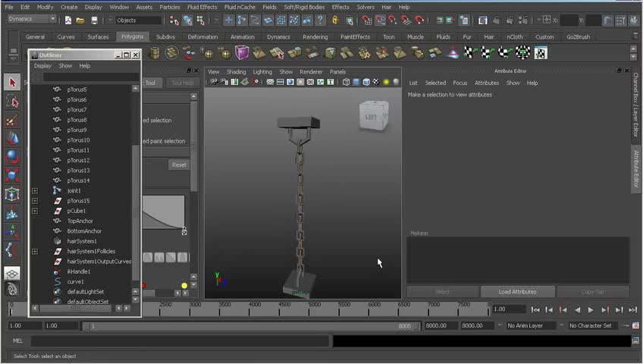Expand the pCube1 node in Outliner
The width and height of the screenshot is (643, 364).
click(x=35, y=211)
